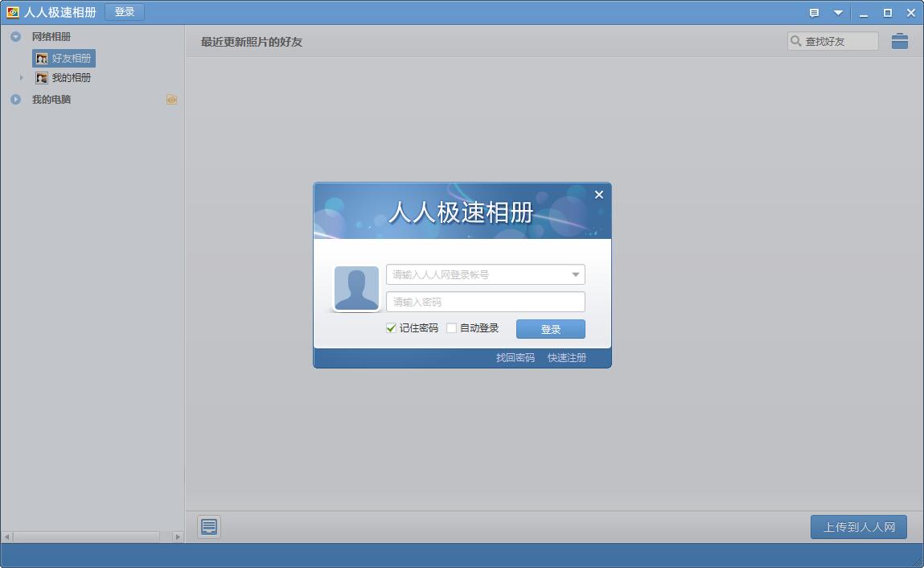The width and height of the screenshot is (924, 568).
Task: Click the account input field
Action: point(485,274)
